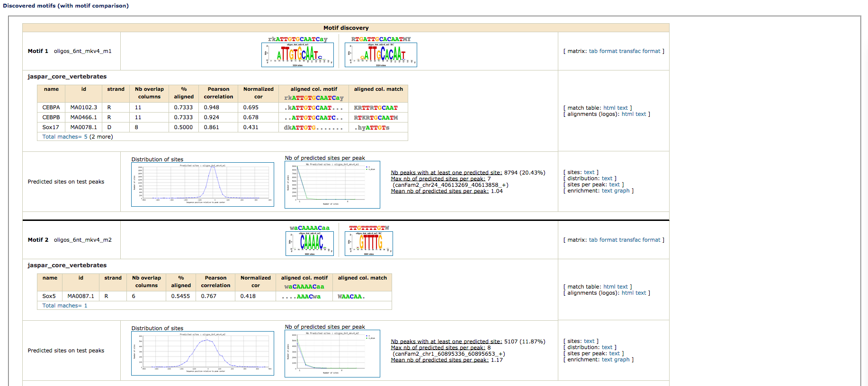Click Motif 1 'Nb peaks with at least one predicted site' label
The height and width of the screenshot is (386, 868).
coord(447,173)
